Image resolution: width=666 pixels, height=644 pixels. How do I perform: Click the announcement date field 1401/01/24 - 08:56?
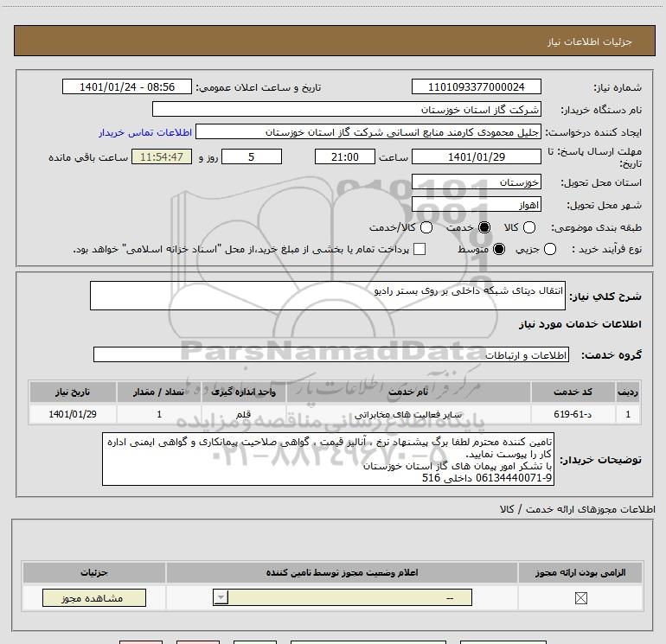[127, 86]
